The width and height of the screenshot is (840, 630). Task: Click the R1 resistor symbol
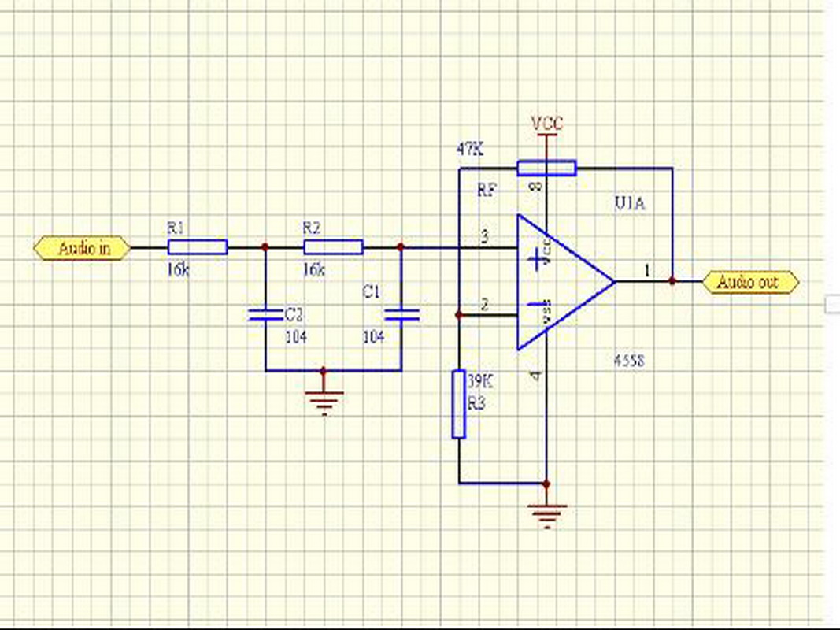click(x=198, y=247)
